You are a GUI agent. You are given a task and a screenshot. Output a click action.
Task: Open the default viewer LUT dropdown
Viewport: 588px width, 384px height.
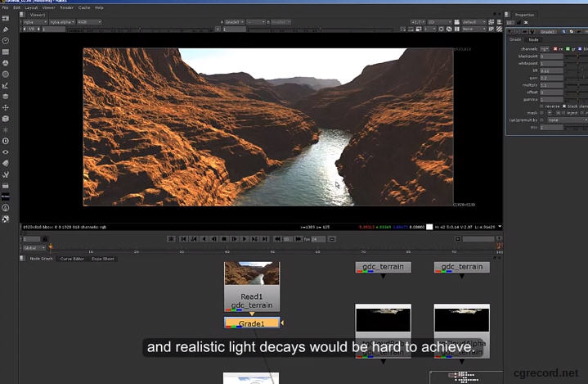click(474, 22)
